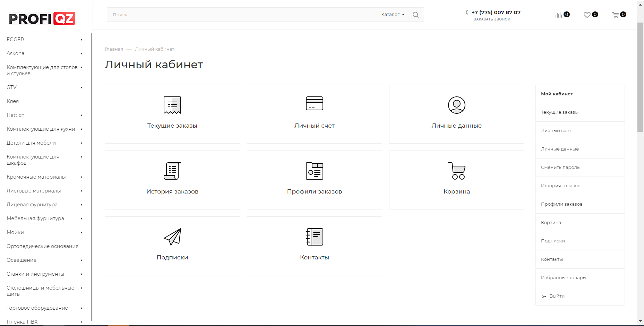The image size is (644, 326).
Task: Click the Текущие заказы receipt icon
Action: pyautogui.click(x=172, y=105)
